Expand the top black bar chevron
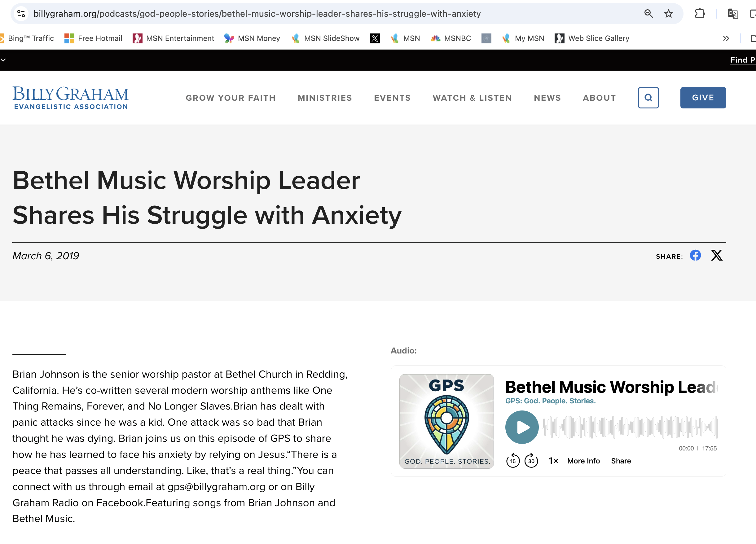The width and height of the screenshot is (756, 544). 3,60
